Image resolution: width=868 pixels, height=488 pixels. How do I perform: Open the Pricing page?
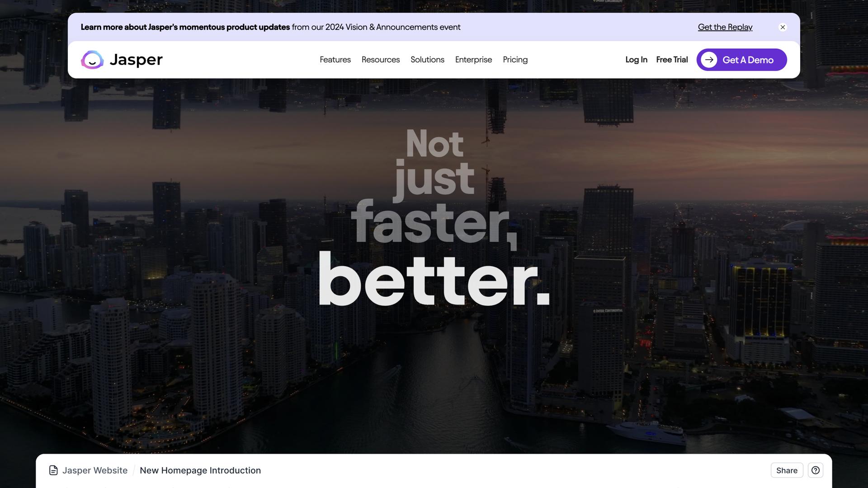(x=515, y=60)
